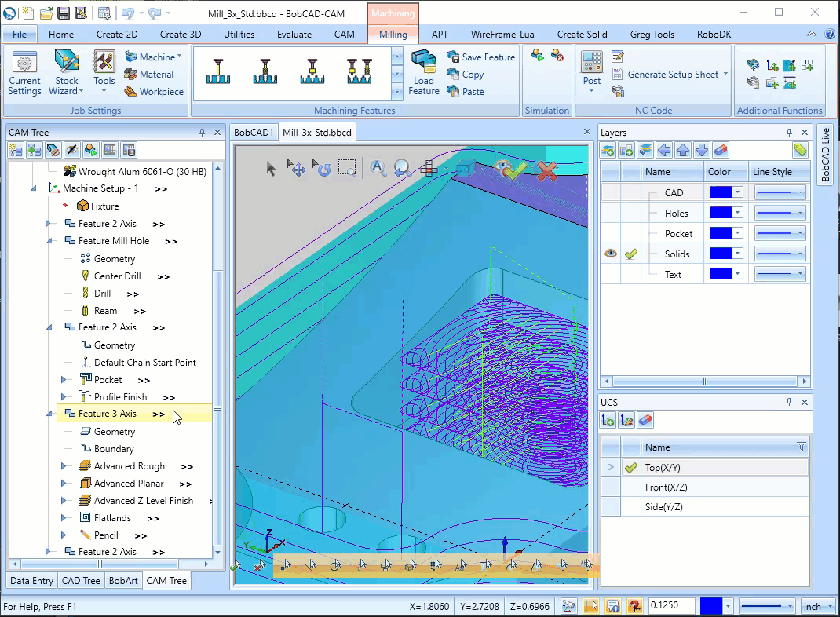Toggle visibility cell for CAD layer

coord(611,192)
